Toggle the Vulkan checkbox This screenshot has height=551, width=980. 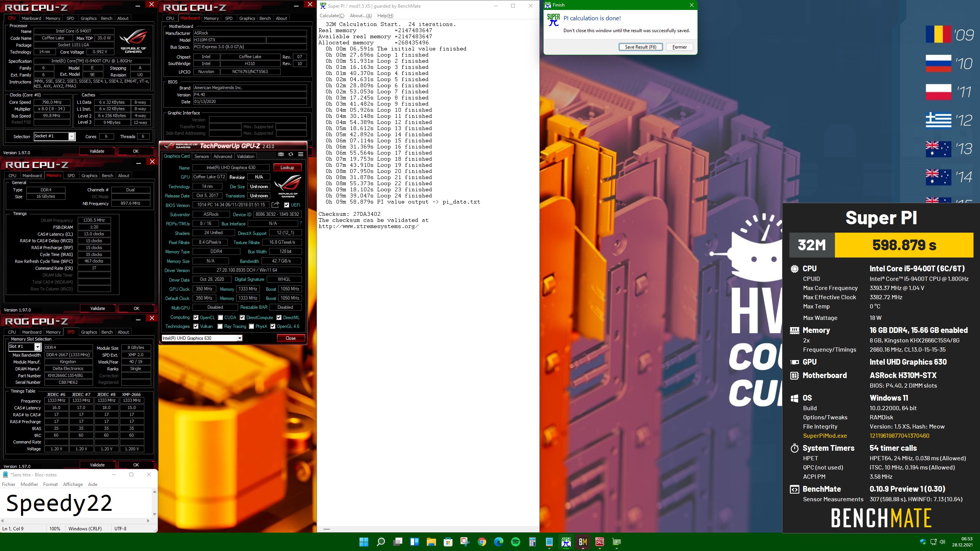(x=196, y=326)
